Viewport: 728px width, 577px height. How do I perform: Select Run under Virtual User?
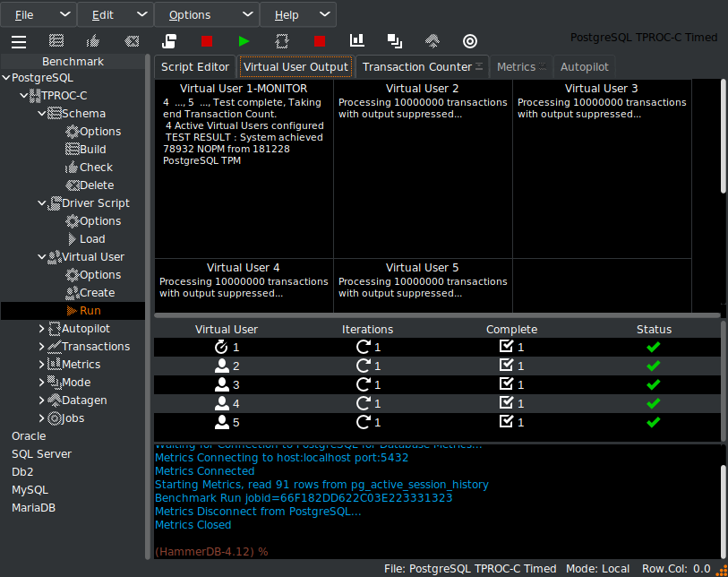pos(83,311)
